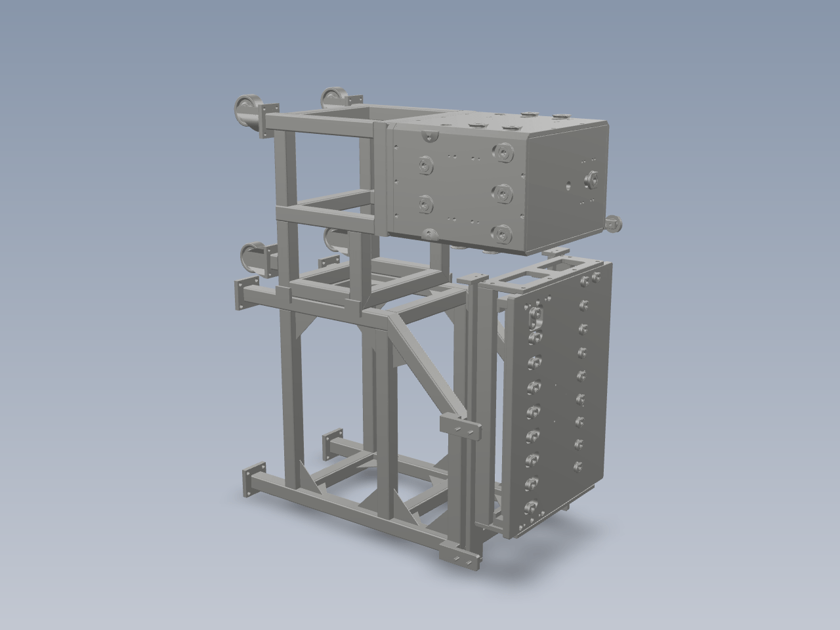The image size is (840, 630).
Task: Select the tall vertical plate with bolt rows
Action: tap(558, 400)
